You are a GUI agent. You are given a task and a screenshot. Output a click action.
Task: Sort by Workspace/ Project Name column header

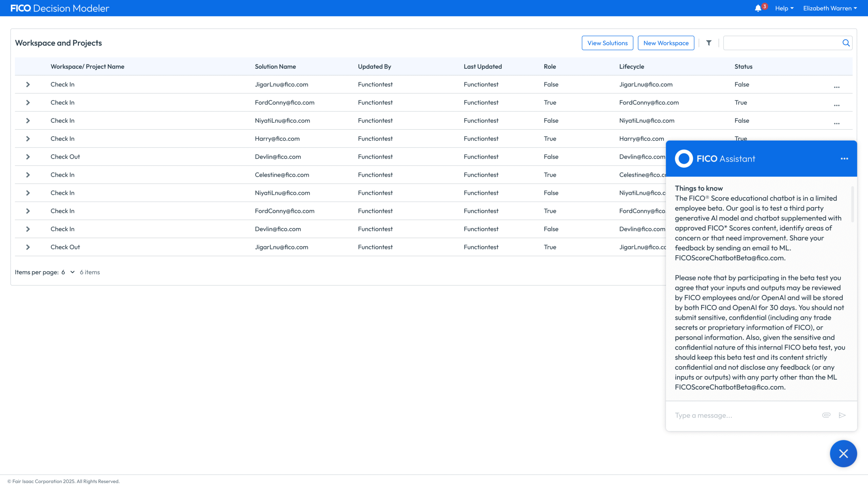[87, 66]
